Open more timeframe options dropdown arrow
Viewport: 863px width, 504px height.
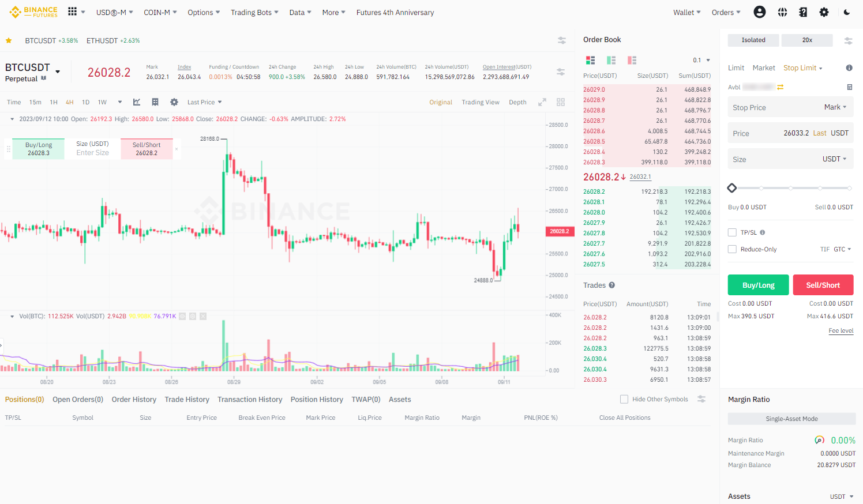[120, 102]
